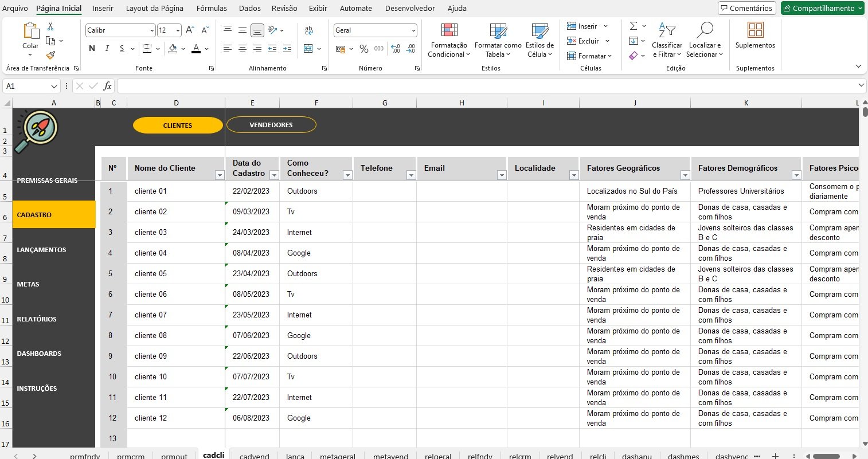Increase indent in the Alinhamento group
Viewport: 868px width, 459px height.
click(x=287, y=49)
